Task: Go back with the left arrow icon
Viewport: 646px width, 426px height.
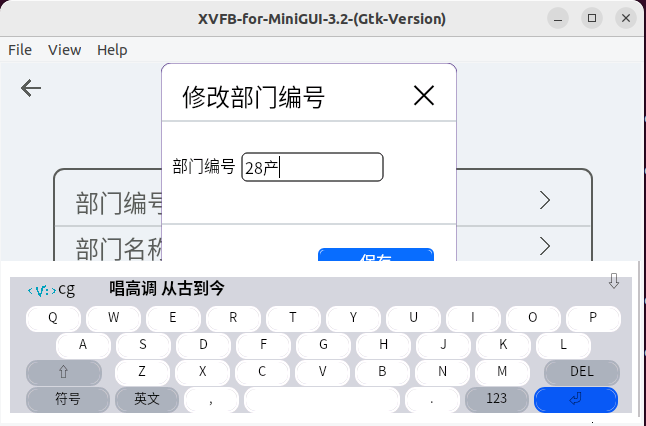Action: [31, 88]
